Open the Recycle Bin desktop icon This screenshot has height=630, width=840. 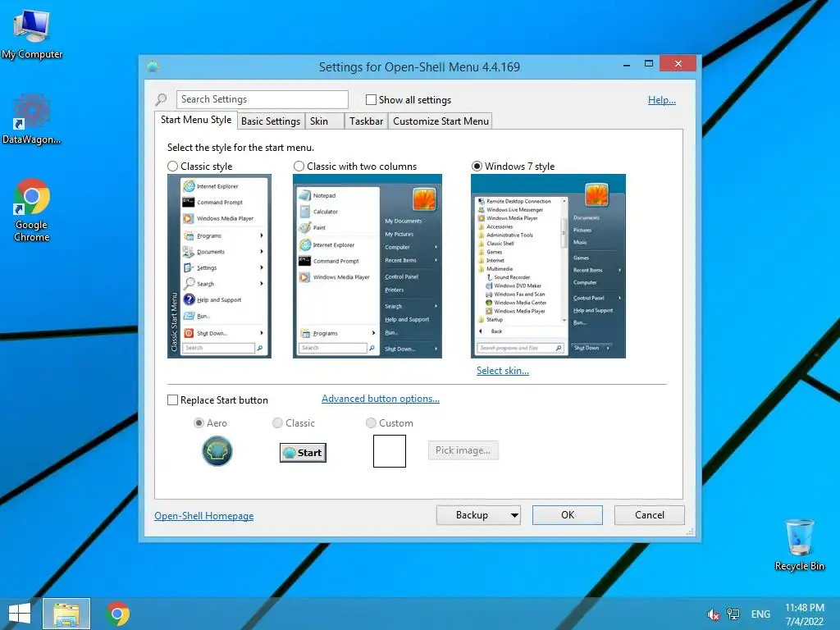tap(799, 545)
